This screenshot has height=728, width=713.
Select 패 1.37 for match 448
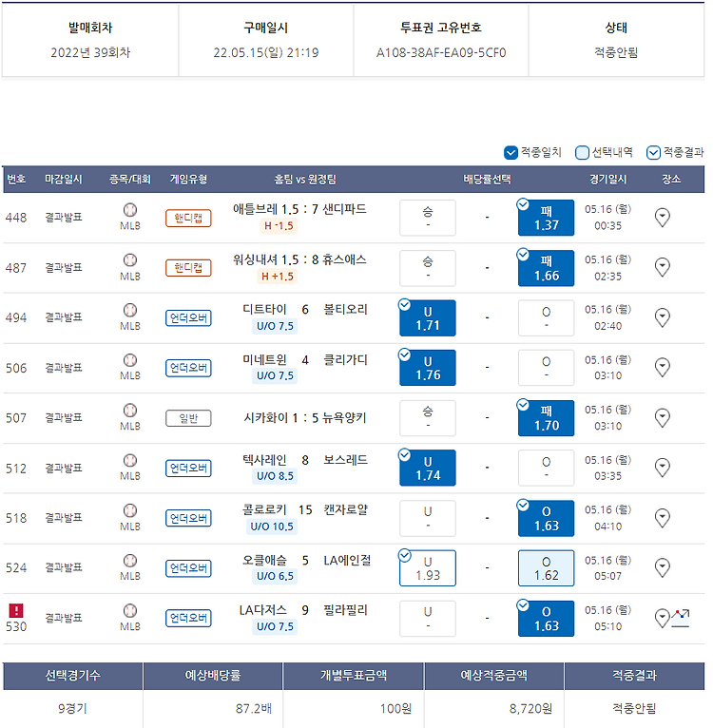point(547,218)
